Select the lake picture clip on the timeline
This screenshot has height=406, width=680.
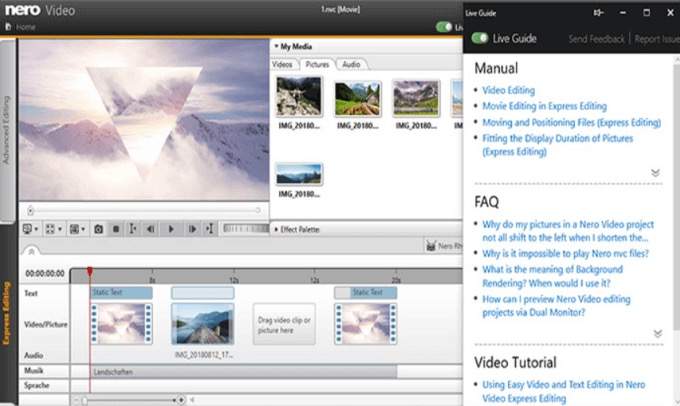point(203,324)
